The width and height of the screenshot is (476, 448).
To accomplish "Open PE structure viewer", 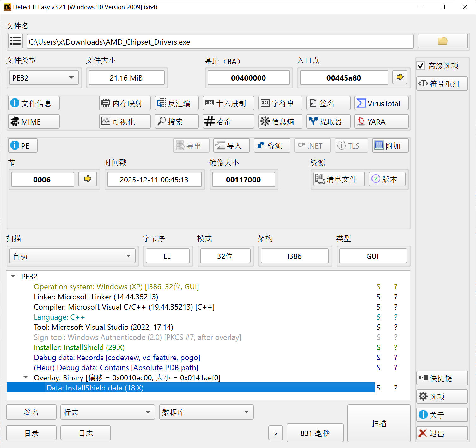I will pos(23,146).
